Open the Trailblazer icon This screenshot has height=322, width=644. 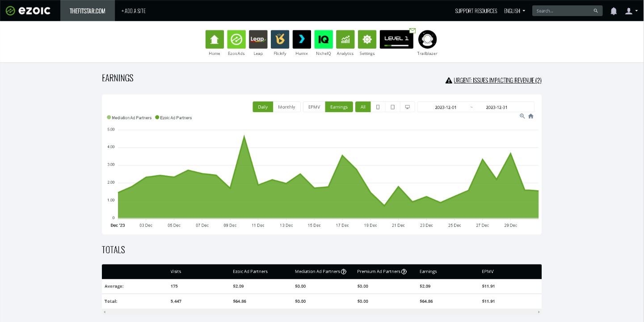pos(427,39)
